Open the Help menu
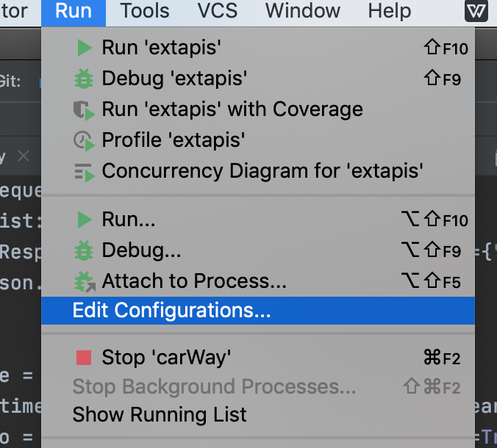Screen dimensions: 497x448 pos(390,12)
